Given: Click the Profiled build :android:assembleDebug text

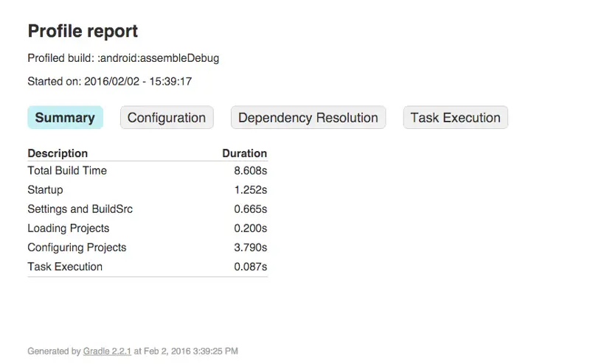Looking at the screenshot, I should pos(123,57).
